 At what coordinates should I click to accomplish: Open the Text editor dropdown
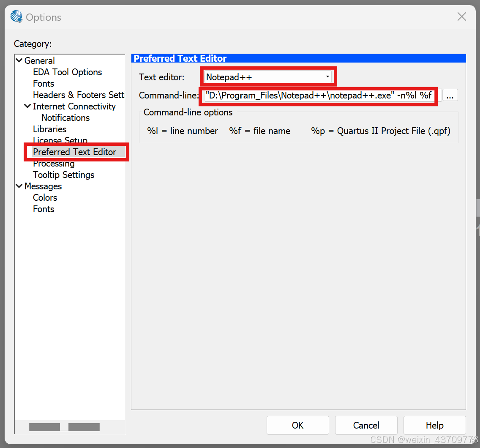pyautogui.click(x=268, y=77)
